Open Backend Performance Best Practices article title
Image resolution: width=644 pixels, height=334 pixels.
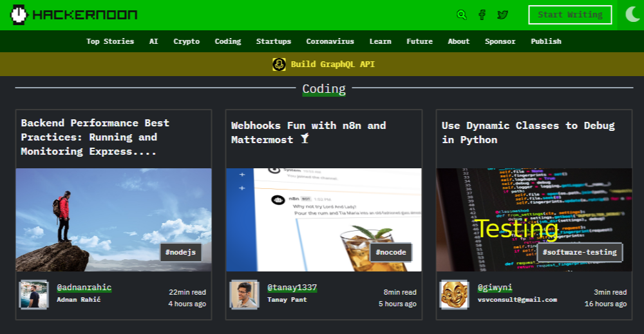click(x=95, y=137)
